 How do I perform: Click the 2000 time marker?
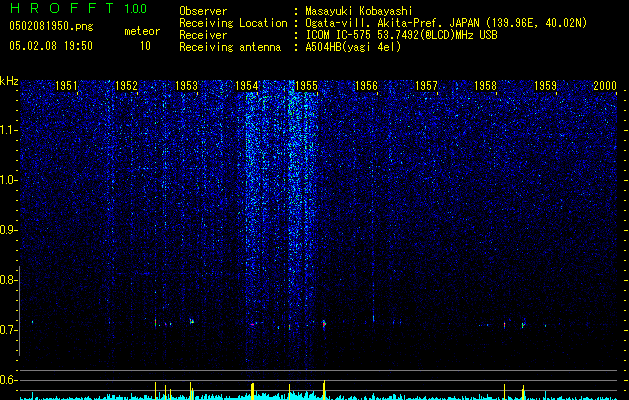[605, 86]
